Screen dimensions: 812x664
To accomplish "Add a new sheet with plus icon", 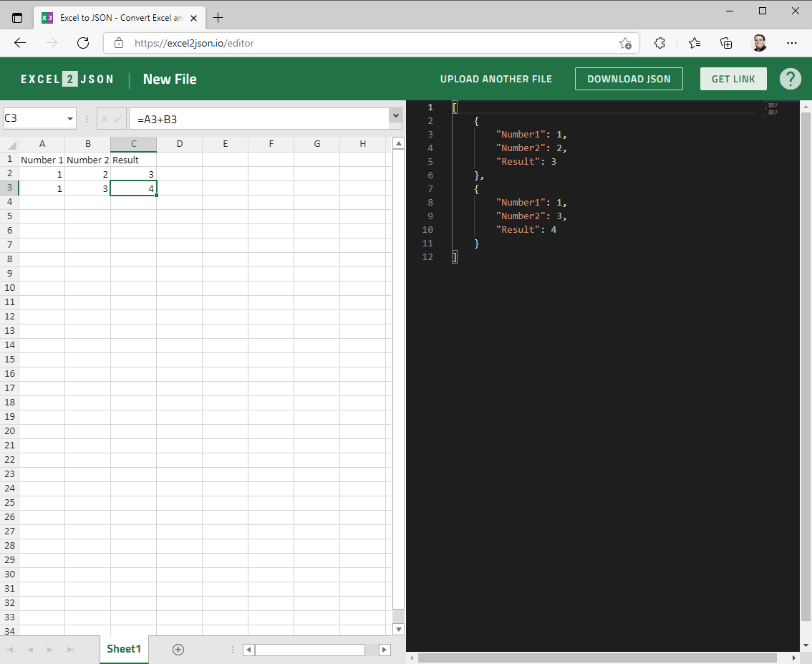I will pyautogui.click(x=178, y=649).
